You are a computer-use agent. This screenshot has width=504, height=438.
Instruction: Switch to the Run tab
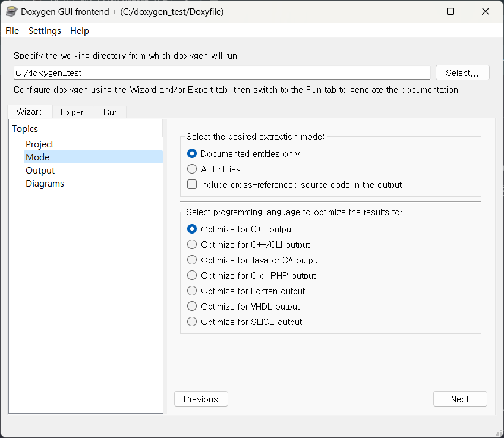(x=111, y=112)
